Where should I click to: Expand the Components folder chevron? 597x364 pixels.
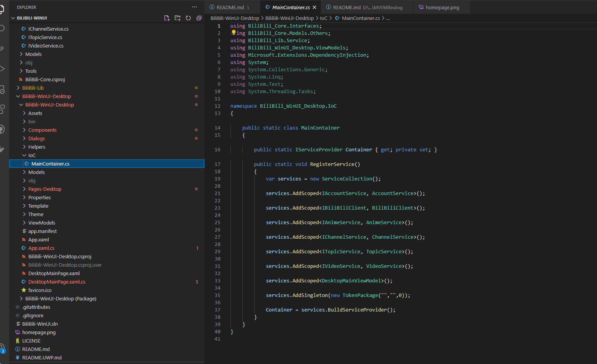[x=24, y=130]
